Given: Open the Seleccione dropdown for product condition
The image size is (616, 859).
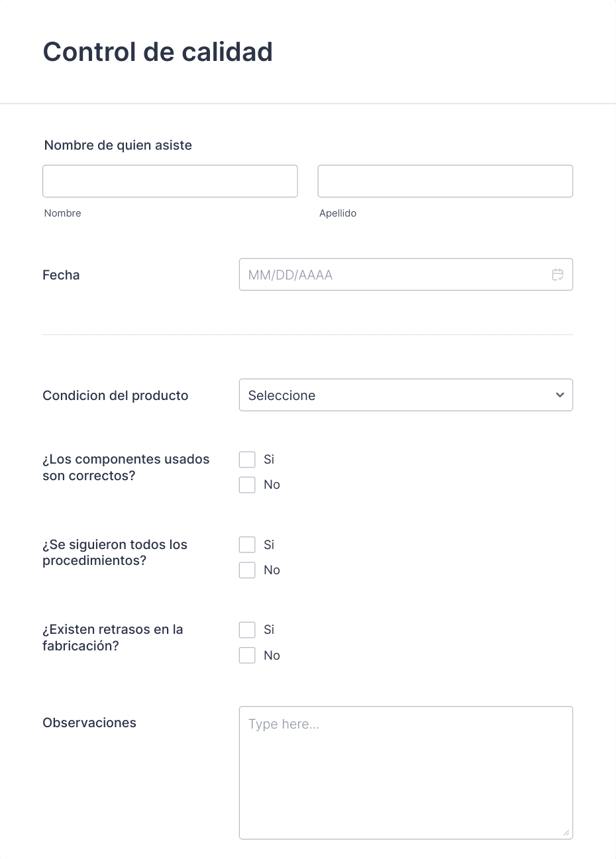Looking at the screenshot, I should tap(405, 395).
